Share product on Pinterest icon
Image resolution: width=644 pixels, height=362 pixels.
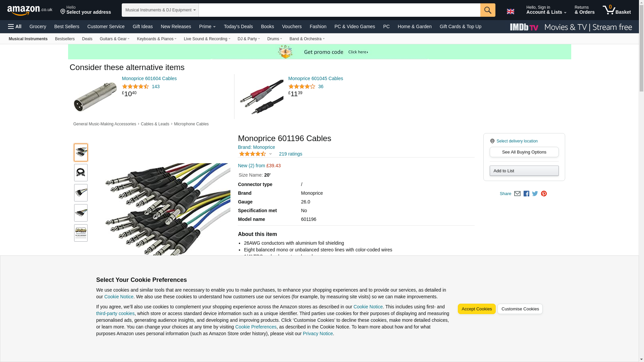pos(544,194)
